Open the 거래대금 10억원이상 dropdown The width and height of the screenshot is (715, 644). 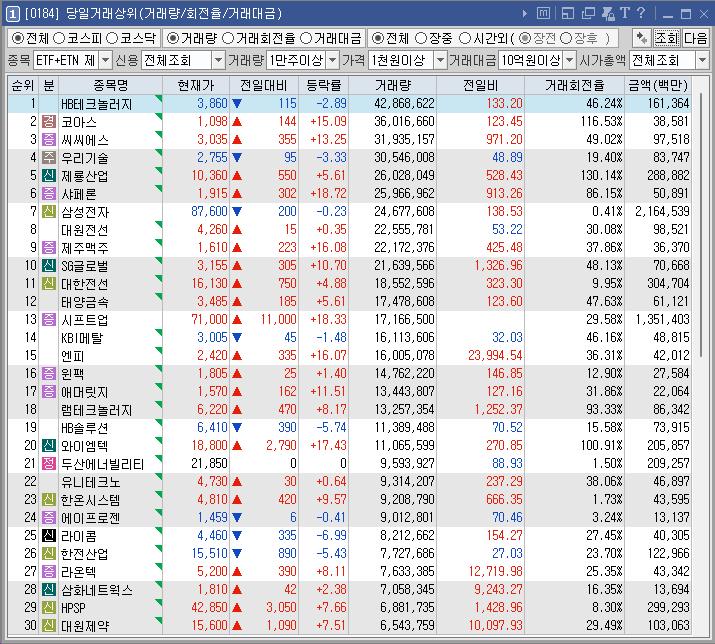(570, 60)
